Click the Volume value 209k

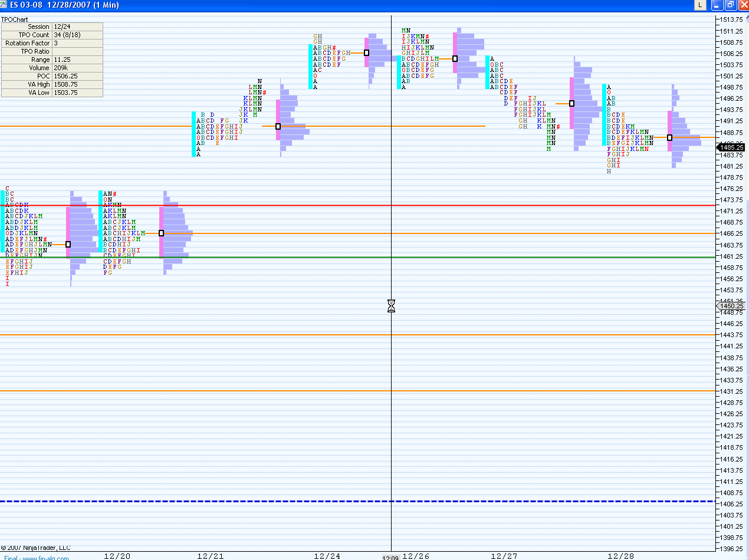coord(77,68)
